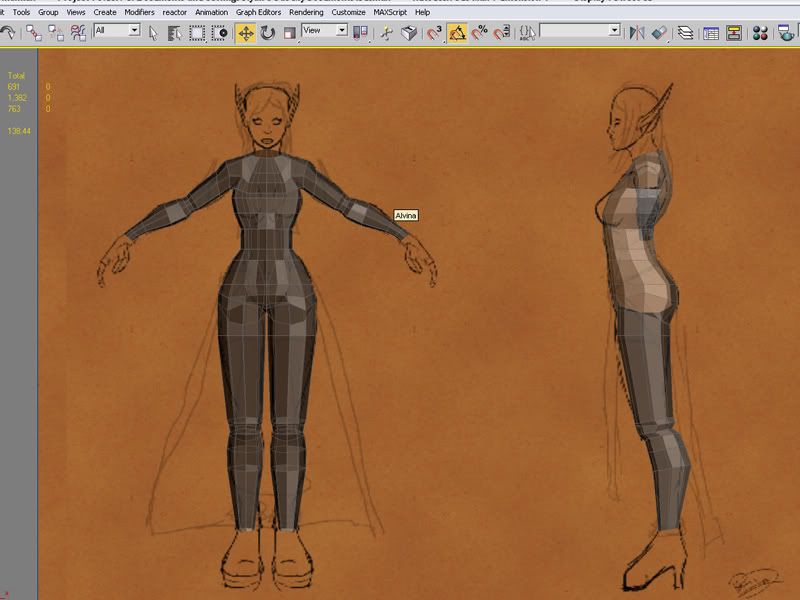Open the Select by Name dialog
This screenshot has width=800, height=600.
point(175,32)
